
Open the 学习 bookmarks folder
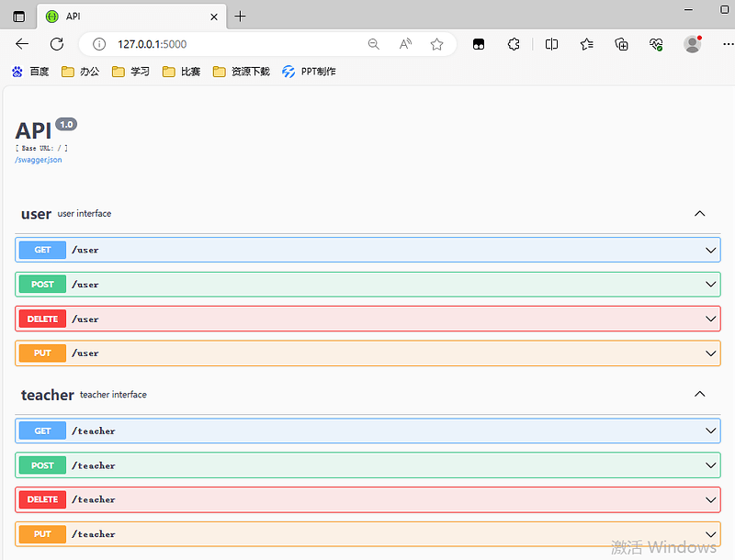[x=130, y=72]
